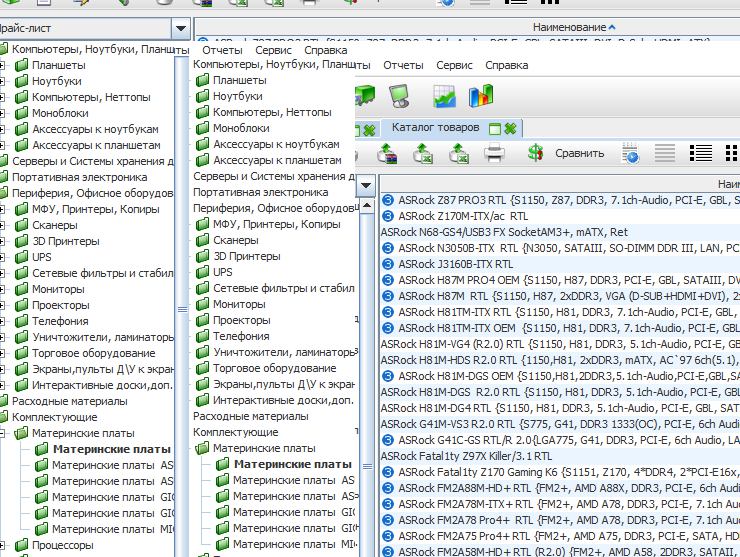This screenshot has height=557, width=740.
Task: Sort by the full Наименование column header
Action: coord(574,27)
